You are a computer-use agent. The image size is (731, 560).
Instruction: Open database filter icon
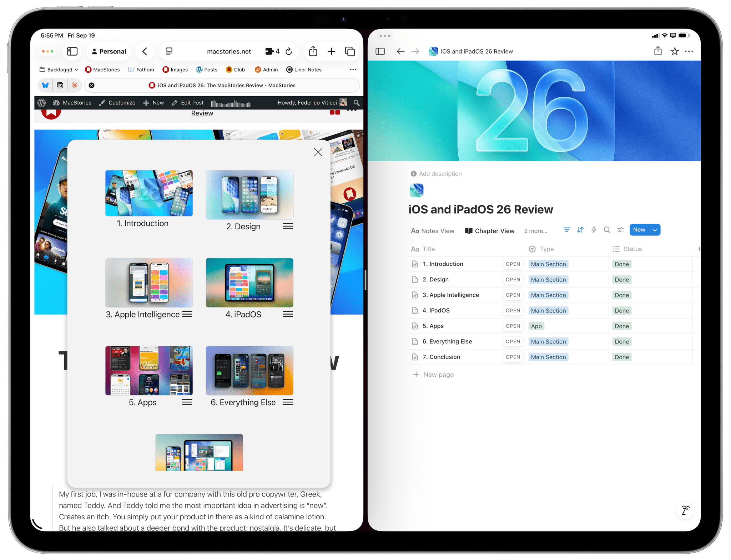pyautogui.click(x=566, y=230)
